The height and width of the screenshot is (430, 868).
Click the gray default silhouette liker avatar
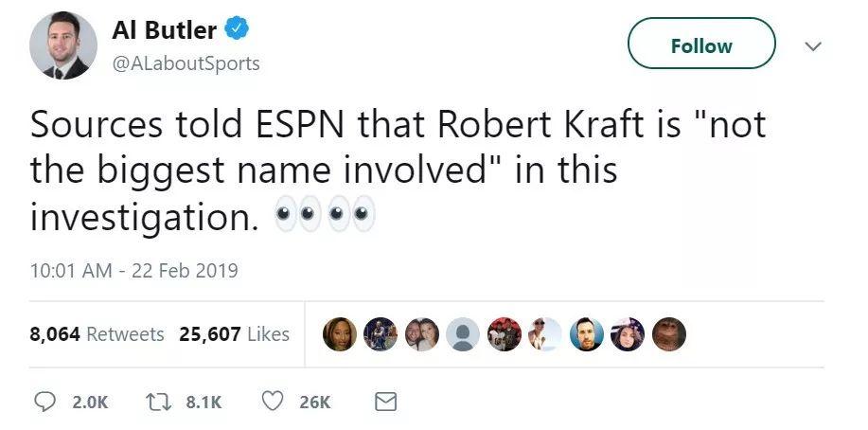(x=463, y=333)
